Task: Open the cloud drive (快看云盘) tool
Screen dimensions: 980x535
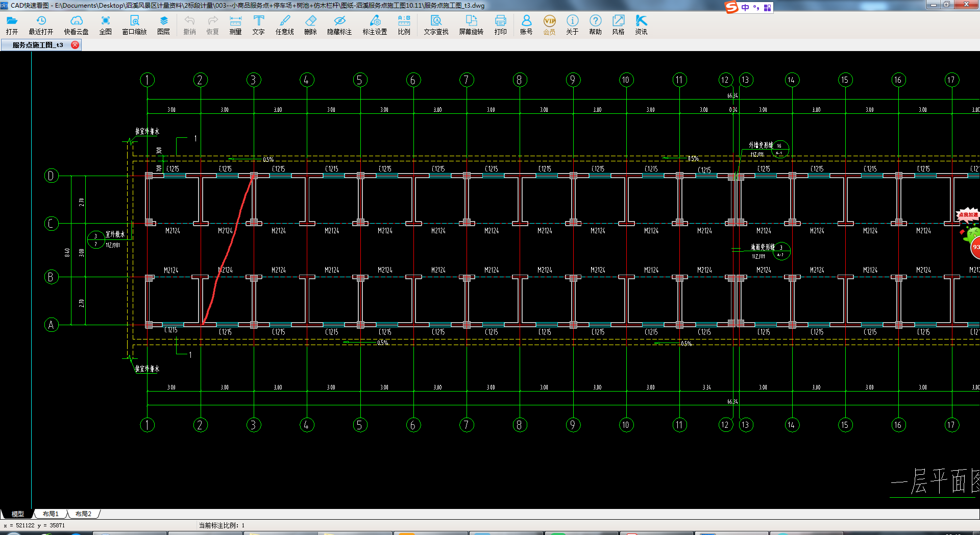Action: click(76, 25)
